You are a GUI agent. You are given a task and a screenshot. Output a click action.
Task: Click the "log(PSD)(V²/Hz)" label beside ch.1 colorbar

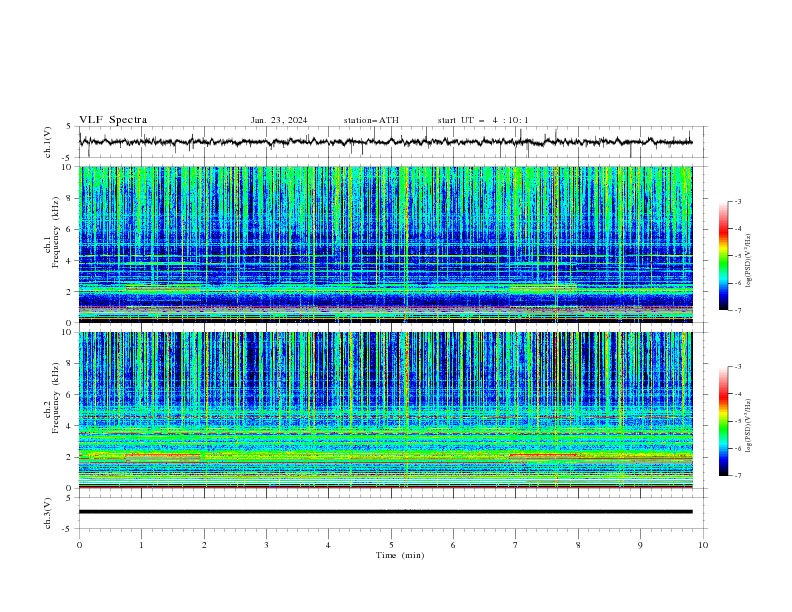point(749,261)
